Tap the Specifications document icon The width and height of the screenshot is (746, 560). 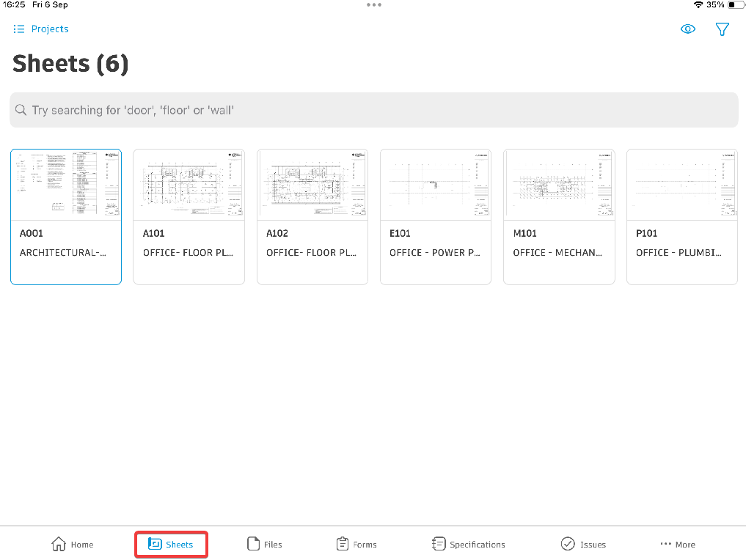(438, 543)
